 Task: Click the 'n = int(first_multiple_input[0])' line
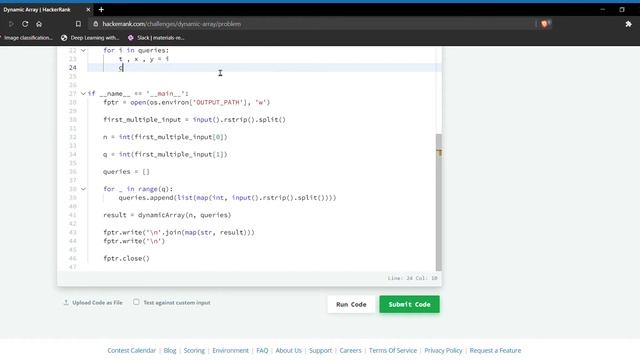[x=165, y=137]
